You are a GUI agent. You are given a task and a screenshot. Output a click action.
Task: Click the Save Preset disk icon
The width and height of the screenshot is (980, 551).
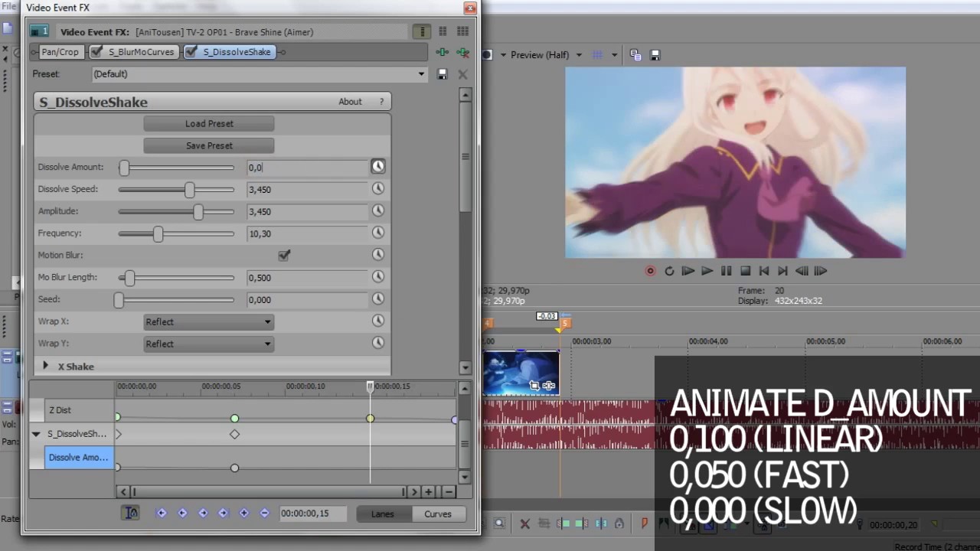point(442,74)
